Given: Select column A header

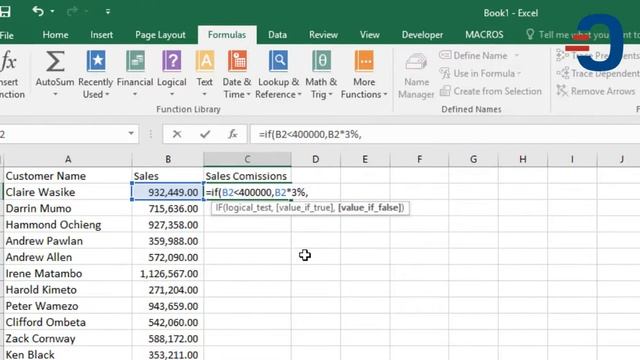Looking at the screenshot, I should [x=68, y=159].
